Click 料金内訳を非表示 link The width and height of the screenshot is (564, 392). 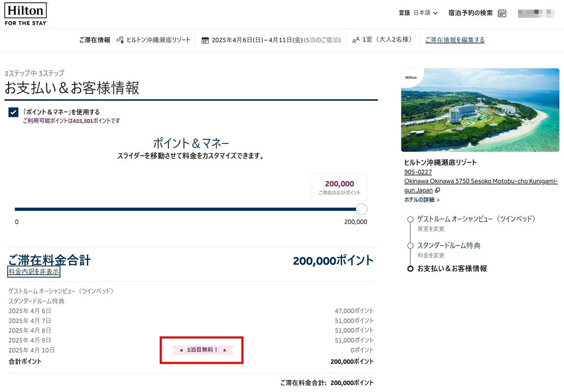coord(34,271)
